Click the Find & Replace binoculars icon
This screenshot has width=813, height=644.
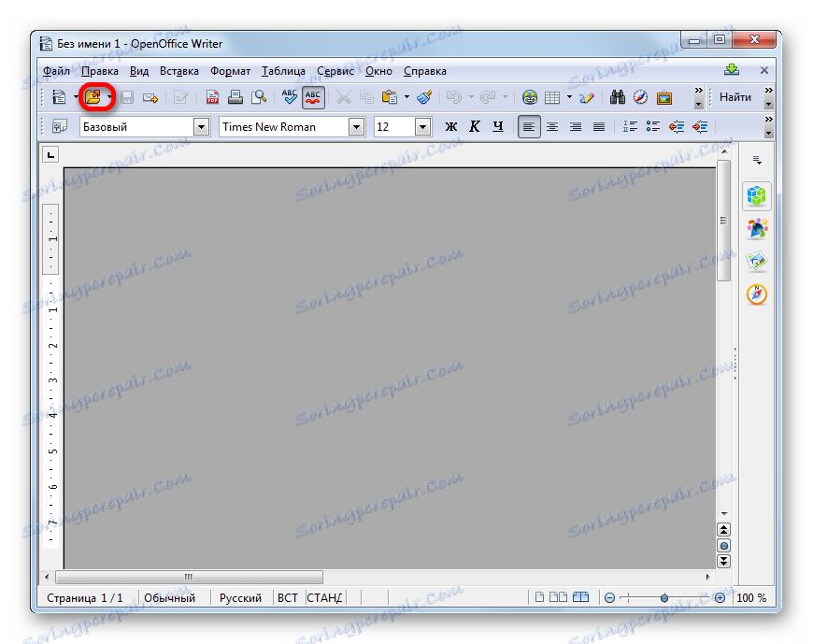[x=617, y=97]
